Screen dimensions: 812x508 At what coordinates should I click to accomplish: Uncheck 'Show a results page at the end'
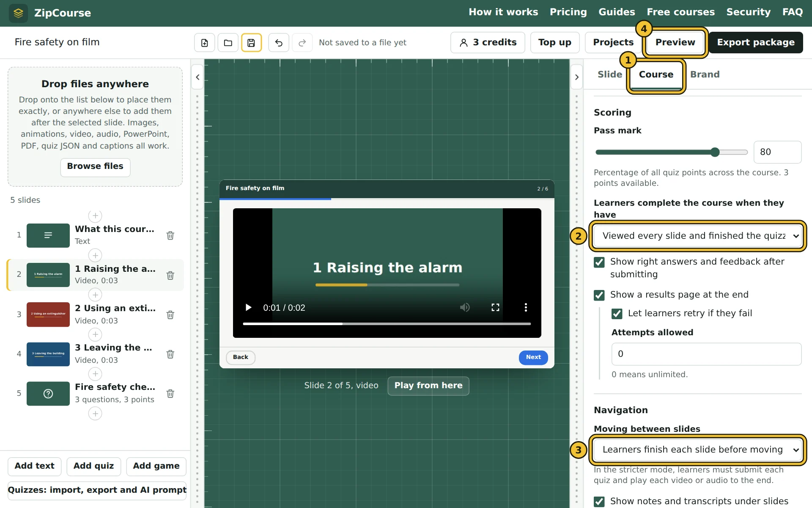(x=599, y=295)
